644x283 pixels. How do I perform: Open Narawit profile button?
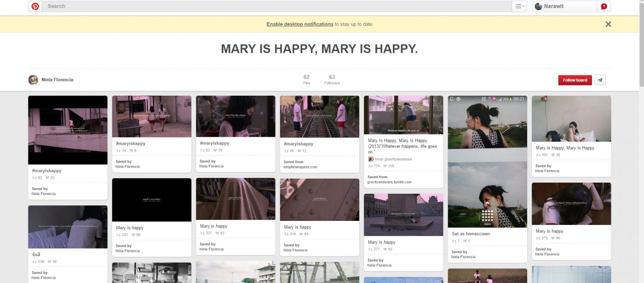click(564, 6)
